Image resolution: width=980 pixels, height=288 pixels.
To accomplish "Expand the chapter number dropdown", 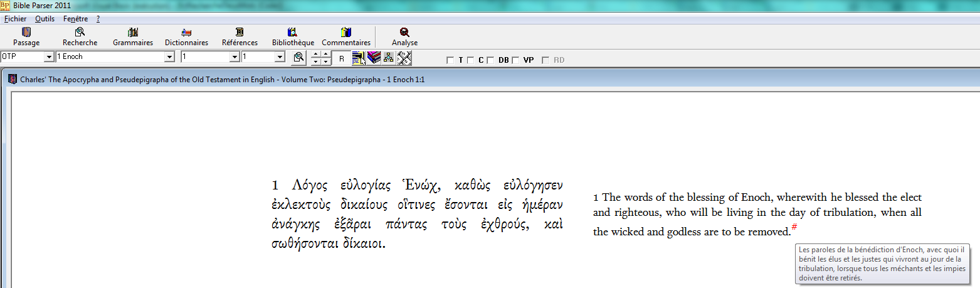I will [x=234, y=57].
